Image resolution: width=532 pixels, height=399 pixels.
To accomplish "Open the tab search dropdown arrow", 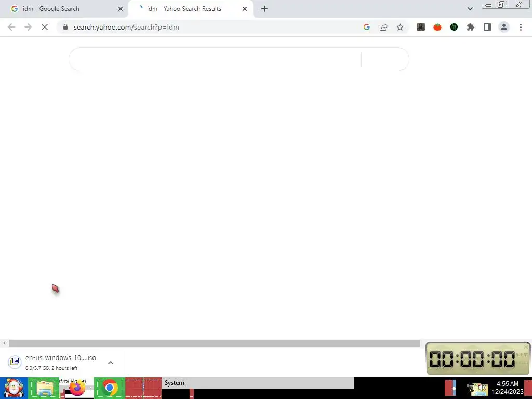I will (470, 9).
